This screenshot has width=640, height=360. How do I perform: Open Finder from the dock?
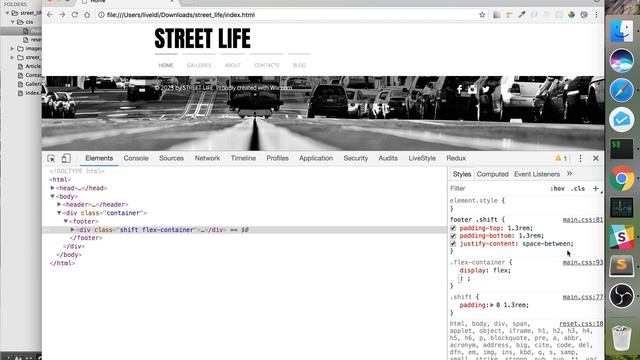622,31
